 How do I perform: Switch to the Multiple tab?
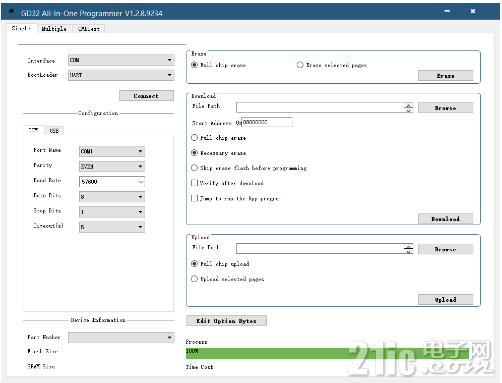coord(54,29)
